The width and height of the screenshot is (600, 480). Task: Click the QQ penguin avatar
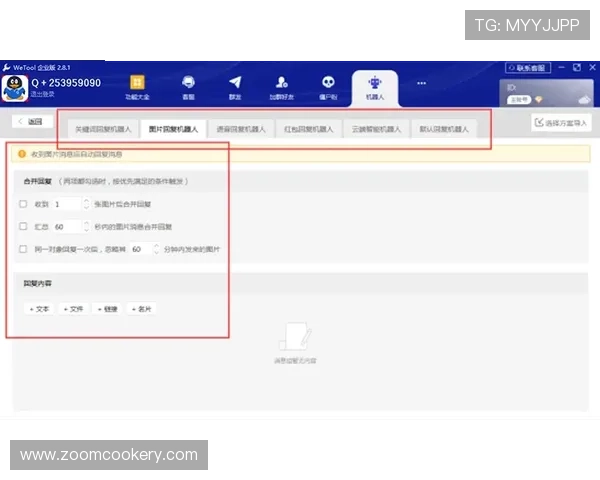[15, 88]
